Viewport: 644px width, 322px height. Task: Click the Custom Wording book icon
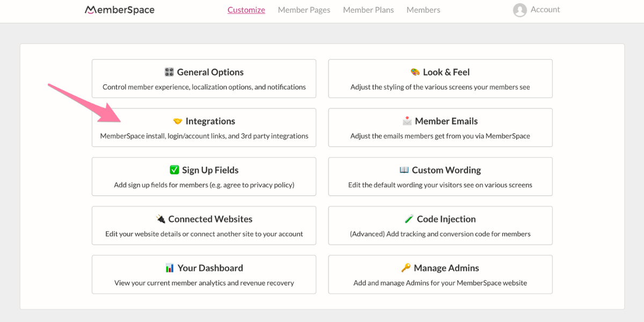(x=404, y=170)
